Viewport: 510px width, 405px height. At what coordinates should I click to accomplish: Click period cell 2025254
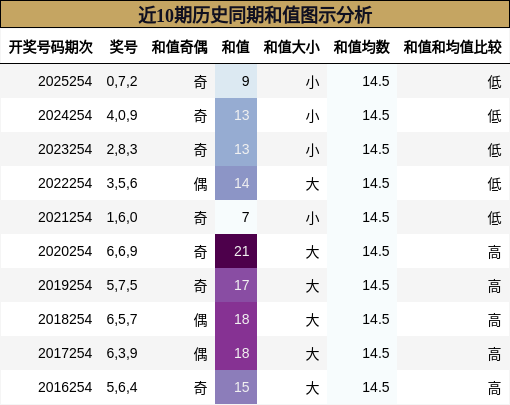65,81
